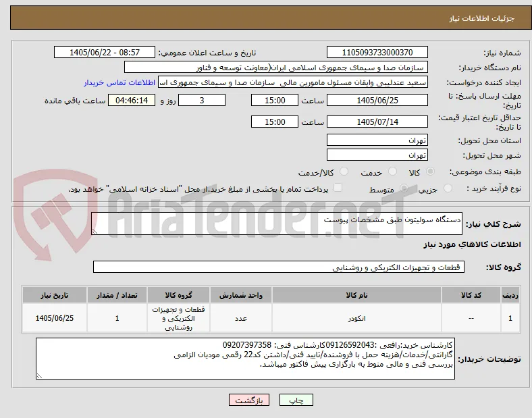This screenshot has height=418, width=532.
Task: Click the شرح کلی نیاز label
Action: point(494,224)
